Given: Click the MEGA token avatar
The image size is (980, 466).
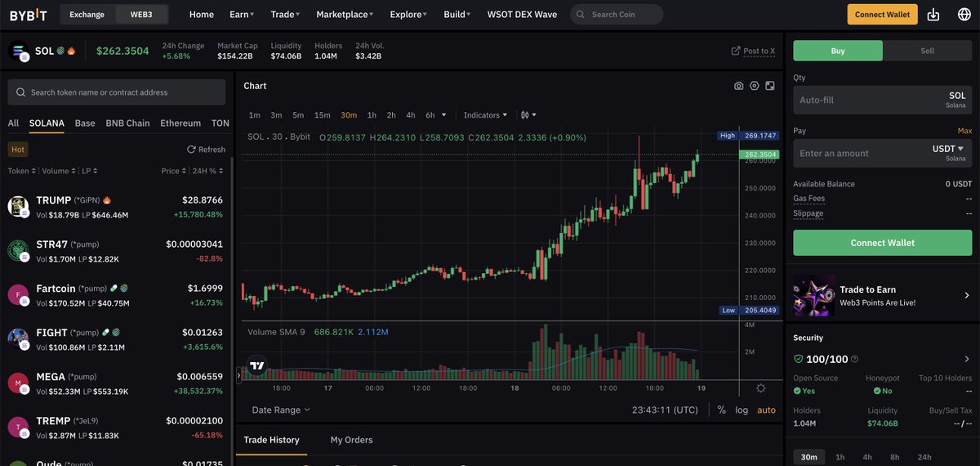Looking at the screenshot, I should pyautogui.click(x=19, y=383).
